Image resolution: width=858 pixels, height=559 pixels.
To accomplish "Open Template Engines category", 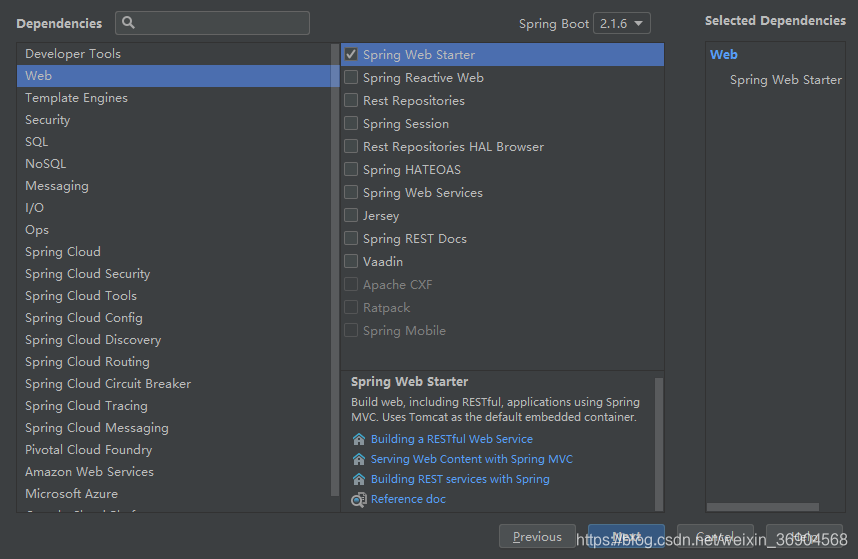I will click(x=174, y=97).
